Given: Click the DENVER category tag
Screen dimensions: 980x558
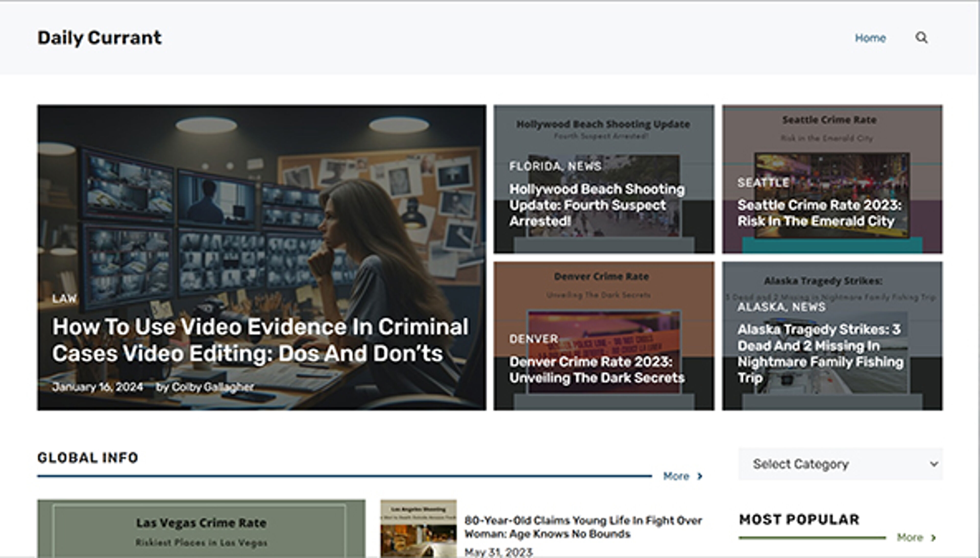Looking at the screenshot, I should (533, 339).
